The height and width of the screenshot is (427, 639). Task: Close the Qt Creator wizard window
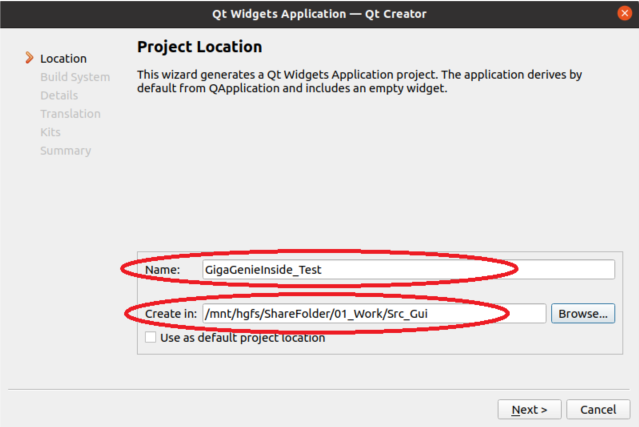click(x=624, y=13)
